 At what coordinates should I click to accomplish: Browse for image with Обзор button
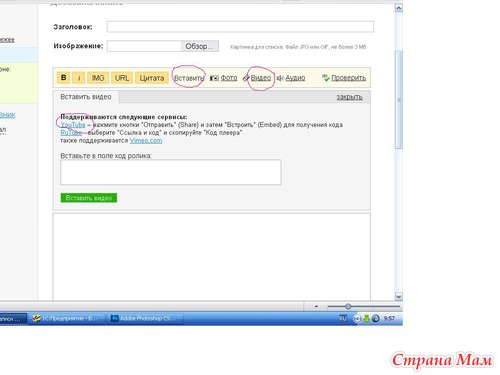coord(200,46)
